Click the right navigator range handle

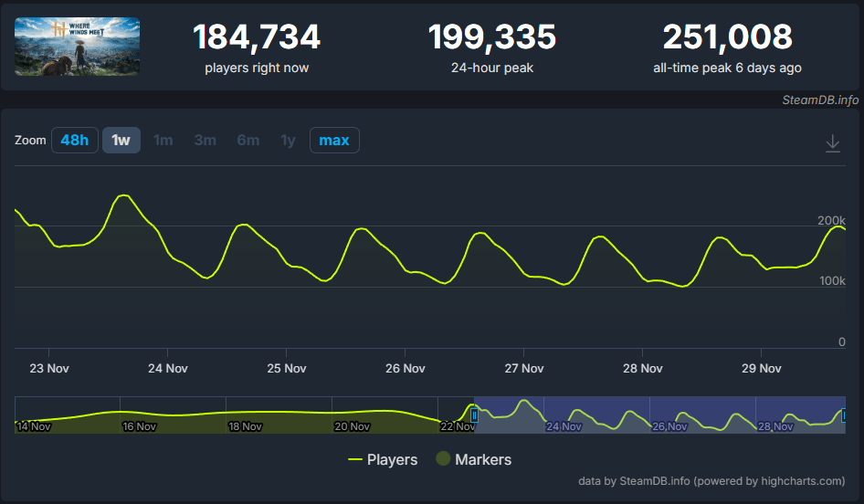click(844, 415)
